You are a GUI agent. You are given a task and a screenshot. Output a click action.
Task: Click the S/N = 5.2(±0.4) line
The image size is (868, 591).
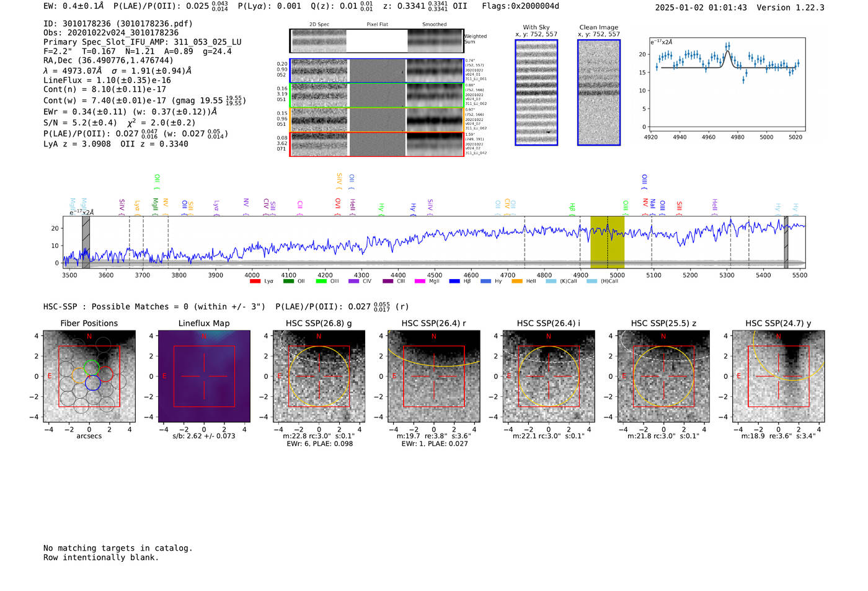pyautogui.click(x=120, y=123)
